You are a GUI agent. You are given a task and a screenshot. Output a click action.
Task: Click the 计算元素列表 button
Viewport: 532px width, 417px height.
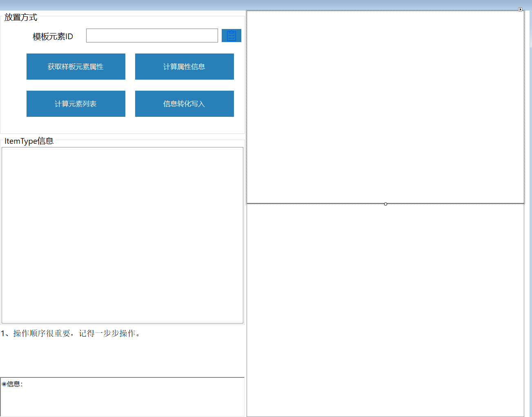pyautogui.click(x=76, y=104)
